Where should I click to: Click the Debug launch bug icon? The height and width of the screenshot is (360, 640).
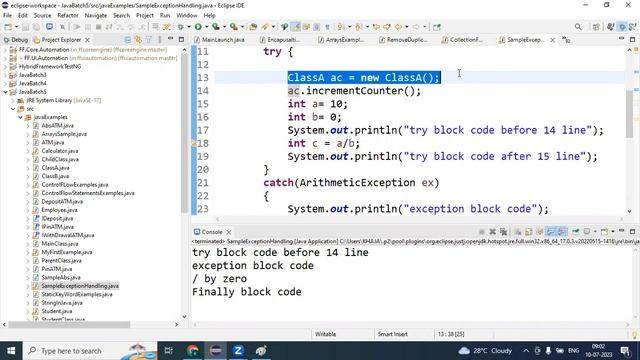pyautogui.click(x=180, y=27)
